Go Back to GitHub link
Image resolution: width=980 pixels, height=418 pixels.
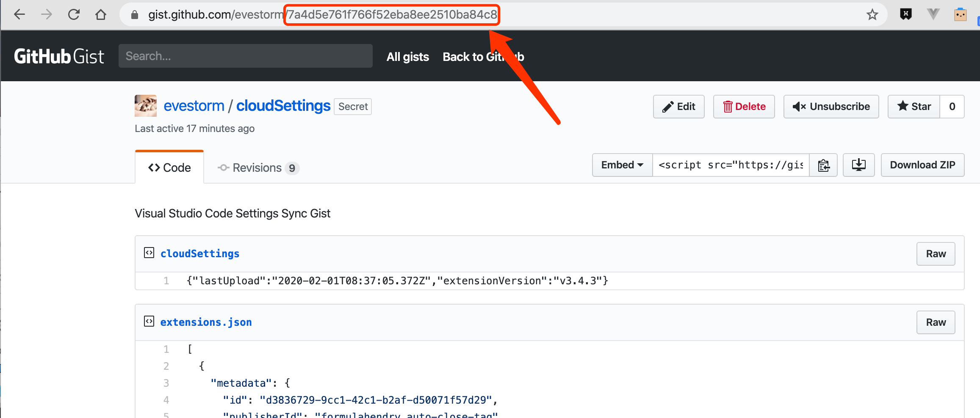coord(483,57)
